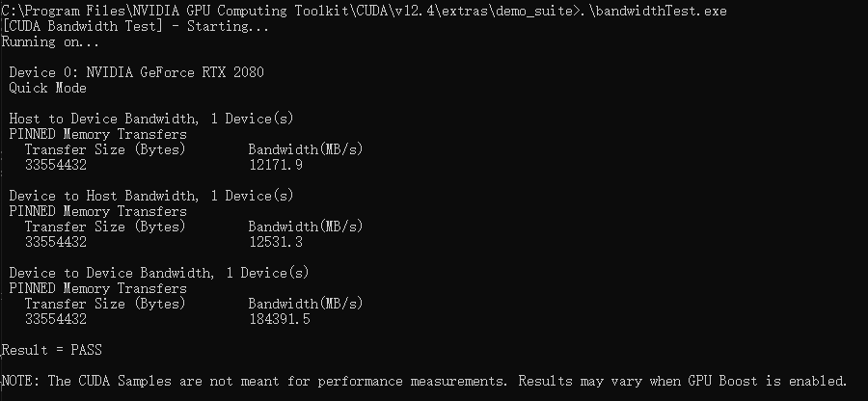Click the CUDA Bandwidth Test starting line
Viewport: 868px width, 401px height.
click(135, 27)
